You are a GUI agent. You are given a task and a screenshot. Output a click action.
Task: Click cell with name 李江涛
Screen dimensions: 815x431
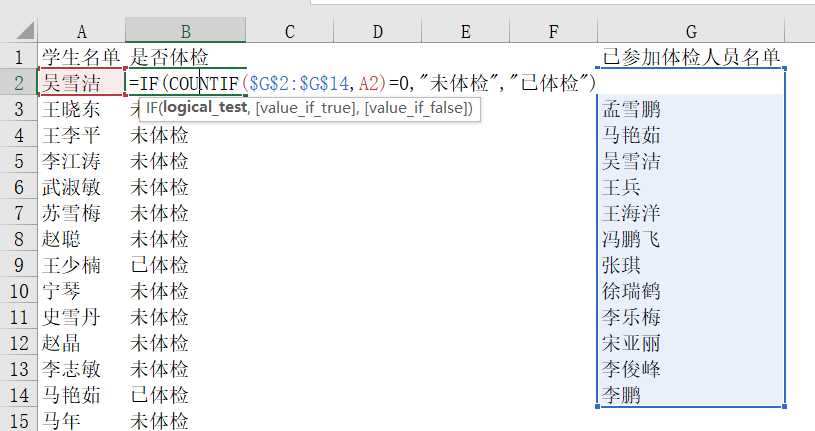pyautogui.click(x=81, y=161)
